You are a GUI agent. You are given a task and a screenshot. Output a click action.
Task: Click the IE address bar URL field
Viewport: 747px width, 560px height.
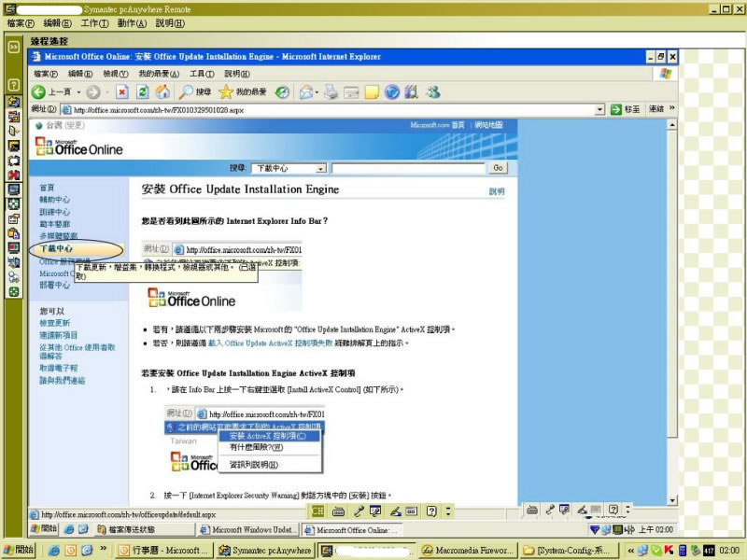coord(328,109)
